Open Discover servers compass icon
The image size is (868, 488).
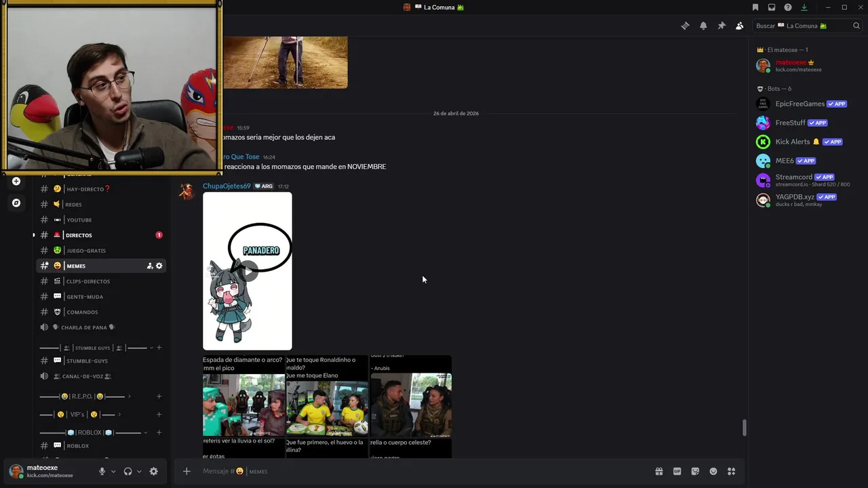click(16, 203)
